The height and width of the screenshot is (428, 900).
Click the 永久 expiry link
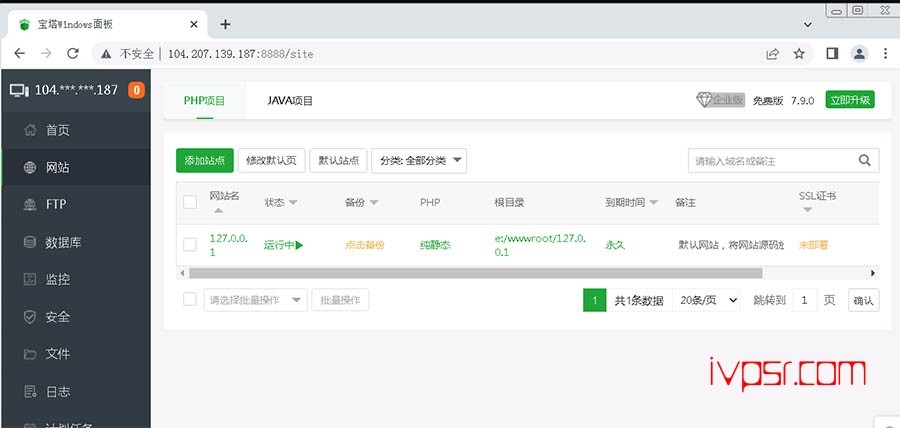615,245
